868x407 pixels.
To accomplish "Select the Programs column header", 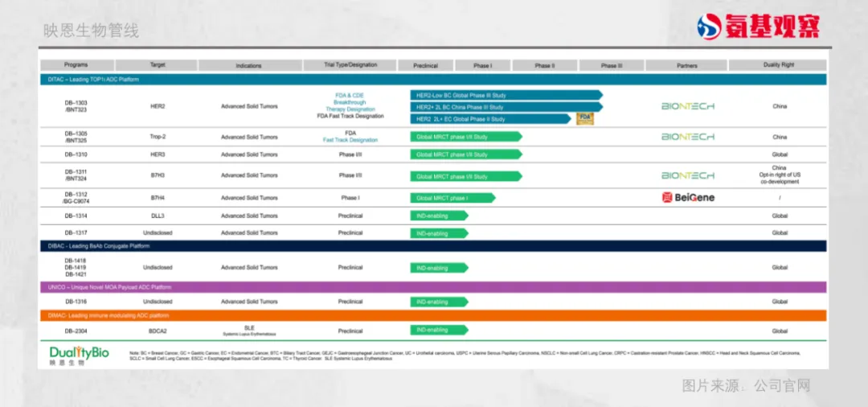I will click(76, 65).
